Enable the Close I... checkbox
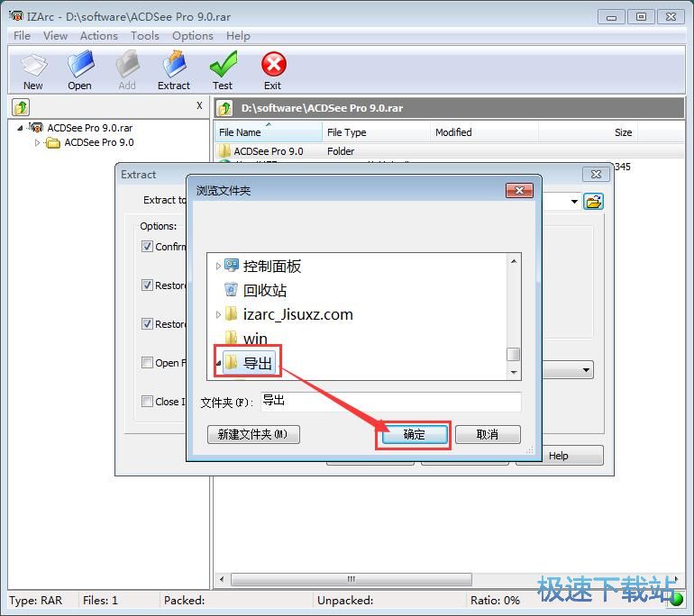The image size is (694, 616). pyautogui.click(x=148, y=401)
